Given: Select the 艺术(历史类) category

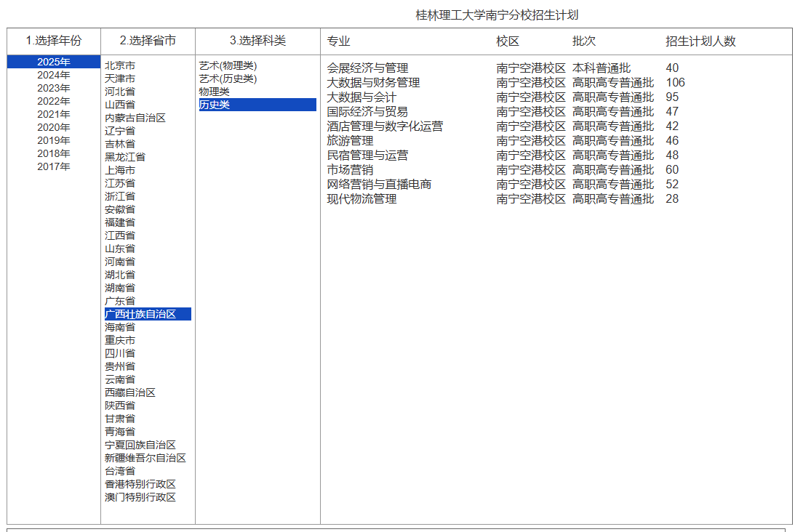Looking at the screenshot, I should tap(228, 78).
